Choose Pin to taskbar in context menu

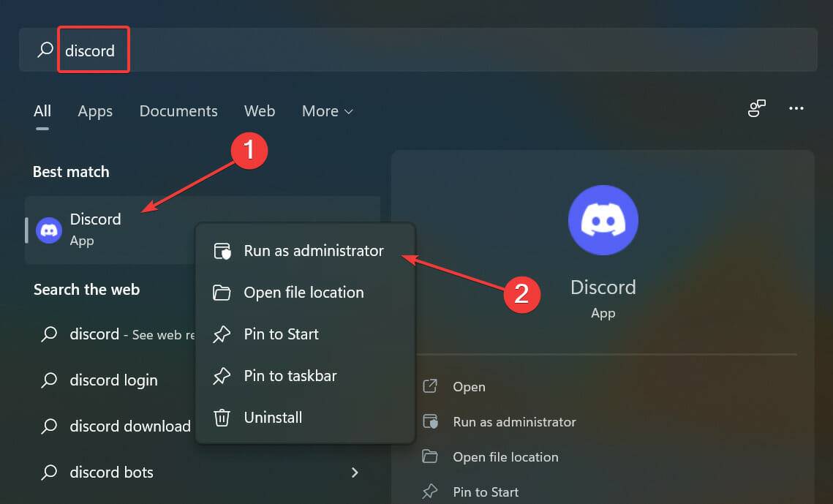[305, 376]
